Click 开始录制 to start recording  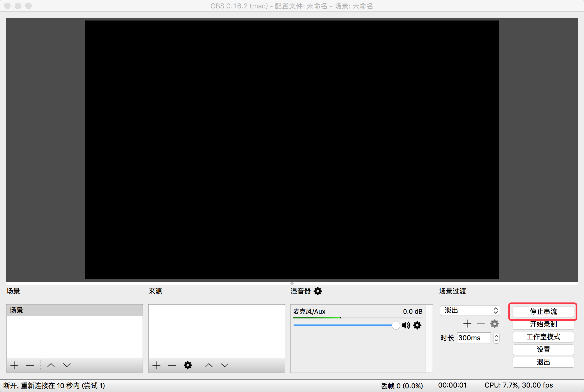click(543, 324)
